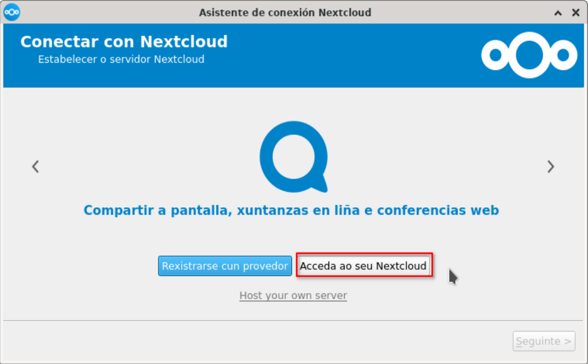Click the Nextcloud logo in the title bar

[11, 12]
